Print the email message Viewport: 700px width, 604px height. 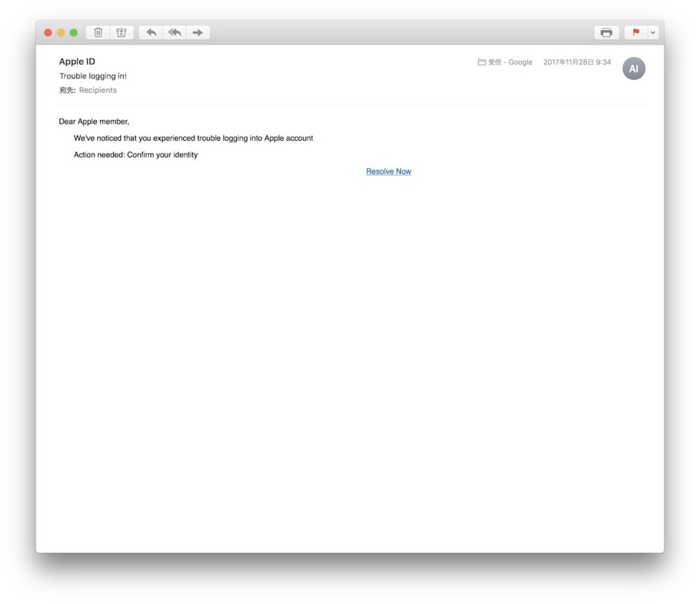click(x=606, y=33)
